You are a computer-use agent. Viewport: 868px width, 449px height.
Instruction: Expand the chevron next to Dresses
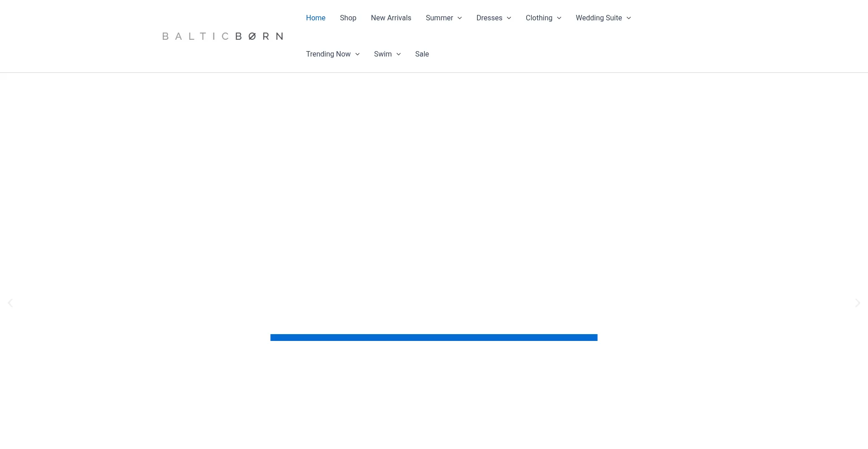(509, 18)
